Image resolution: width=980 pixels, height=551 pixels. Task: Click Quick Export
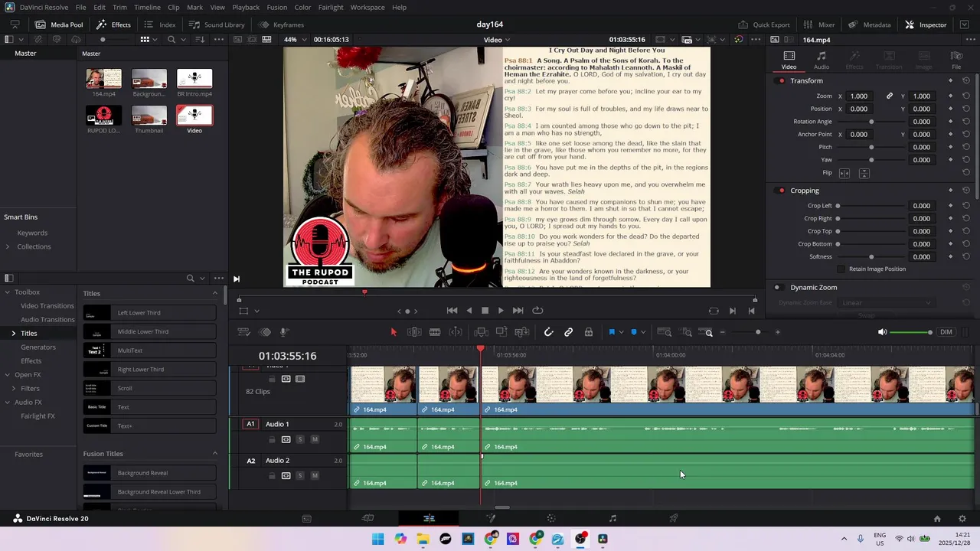[x=764, y=24]
